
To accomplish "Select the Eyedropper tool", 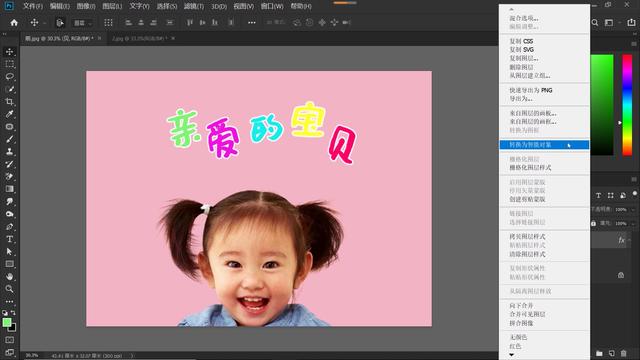I will point(9,114).
